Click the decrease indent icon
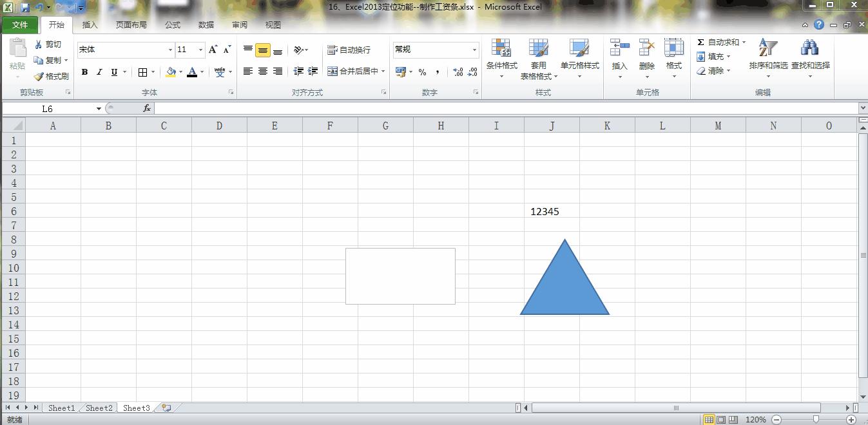868x425 pixels. tap(298, 71)
